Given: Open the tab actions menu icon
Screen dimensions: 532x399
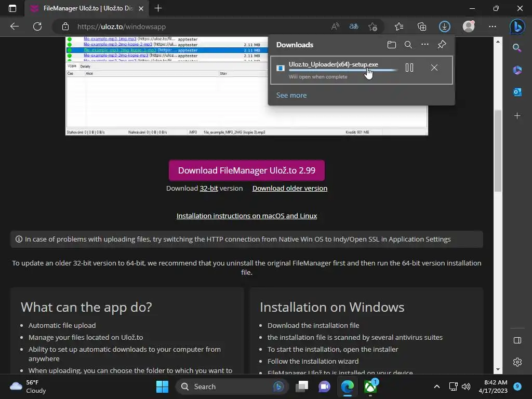Looking at the screenshot, I should tap(12, 8).
